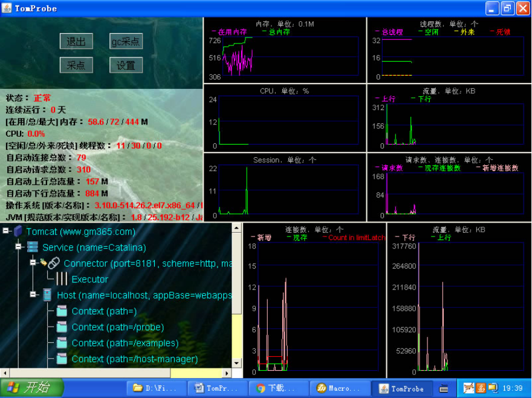This screenshot has width=532, height=398.
Task: Click the first system tray icon
Action: point(469,388)
